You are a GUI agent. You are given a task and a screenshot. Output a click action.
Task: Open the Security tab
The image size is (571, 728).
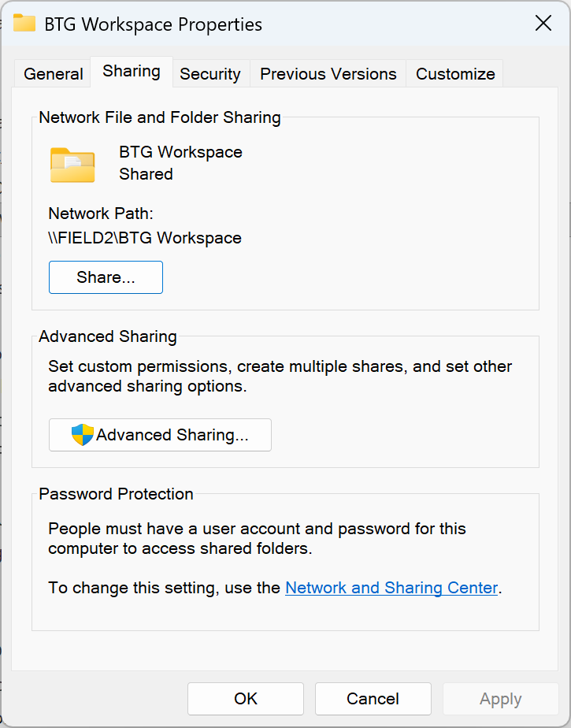click(209, 74)
